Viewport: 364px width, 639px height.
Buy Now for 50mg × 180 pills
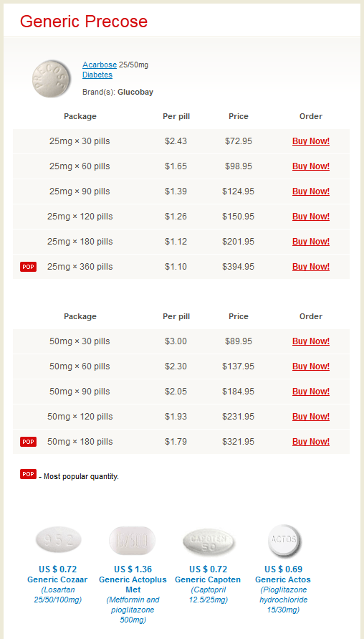[x=311, y=442]
